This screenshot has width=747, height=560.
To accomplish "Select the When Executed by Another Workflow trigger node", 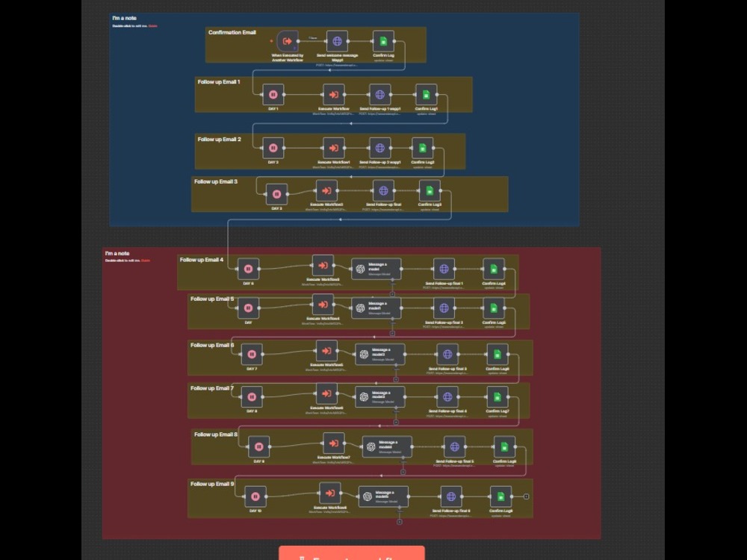I will click(288, 41).
